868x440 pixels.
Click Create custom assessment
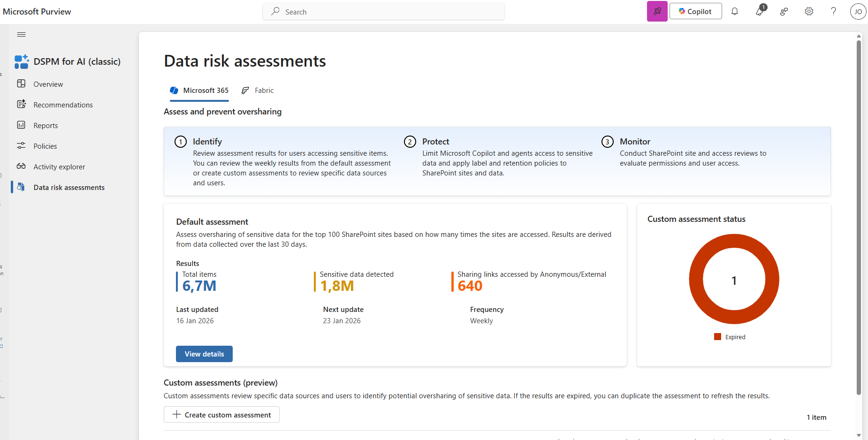coord(221,415)
